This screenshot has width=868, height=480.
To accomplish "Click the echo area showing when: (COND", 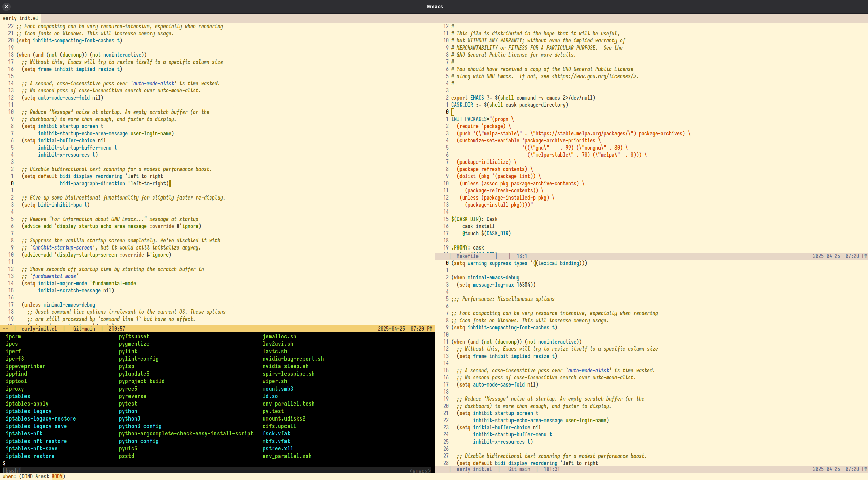I will coord(34,476).
